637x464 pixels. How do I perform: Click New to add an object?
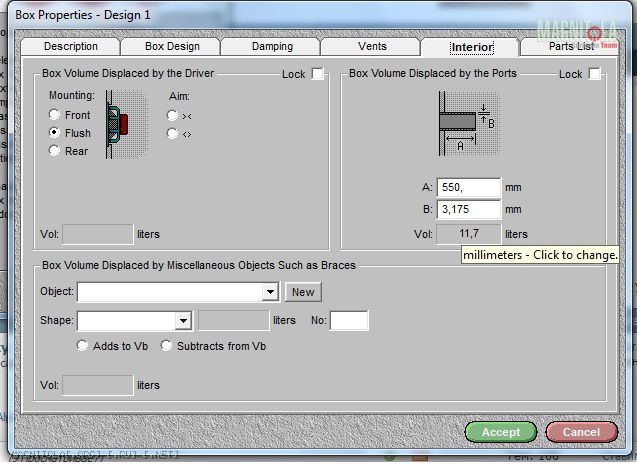click(303, 292)
